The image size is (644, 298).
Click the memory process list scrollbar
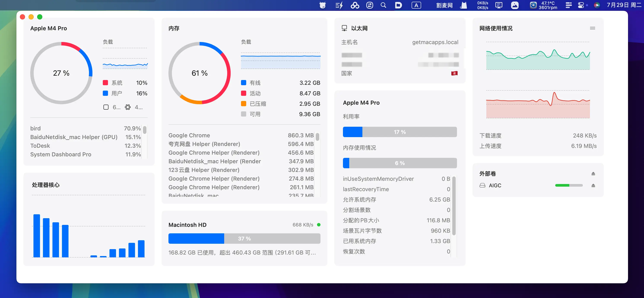pyautogui.click(x=317, y=137)
